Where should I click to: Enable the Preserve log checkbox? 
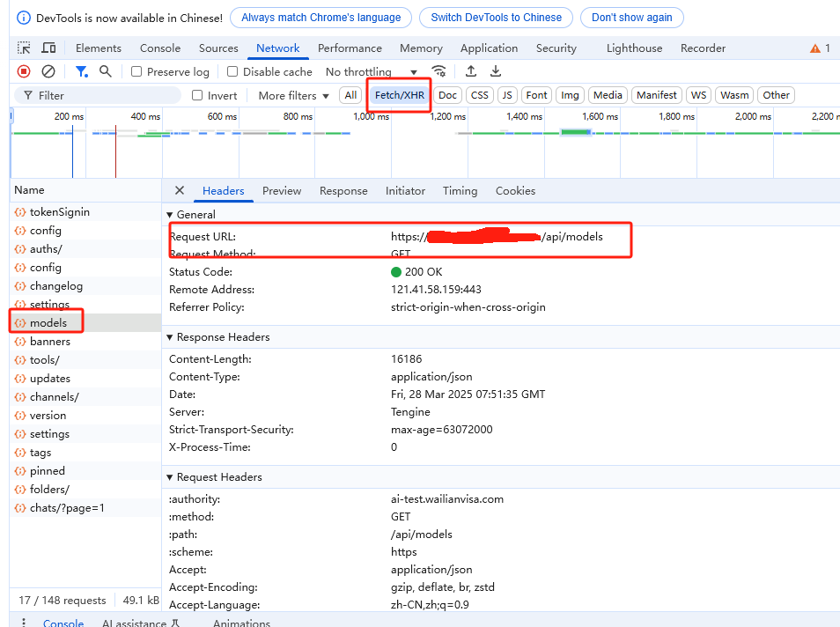pos(136,71)
